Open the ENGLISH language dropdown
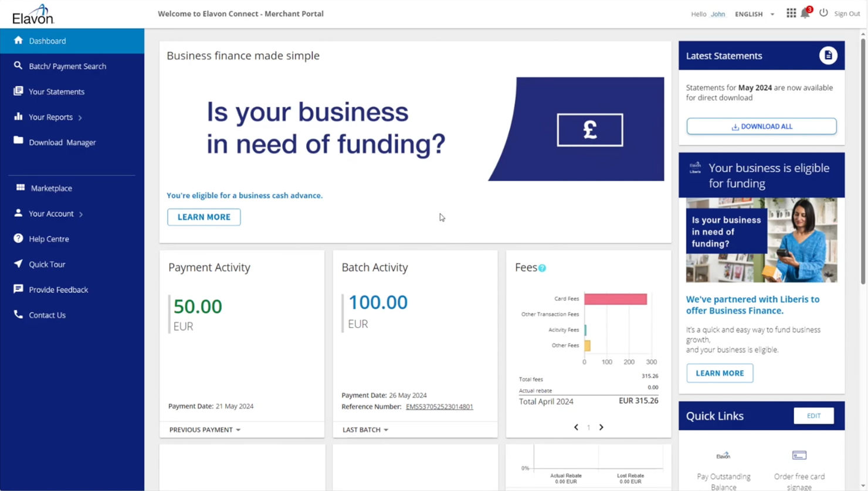This screenshot has height=491, width=868. [x=755, y=14]
